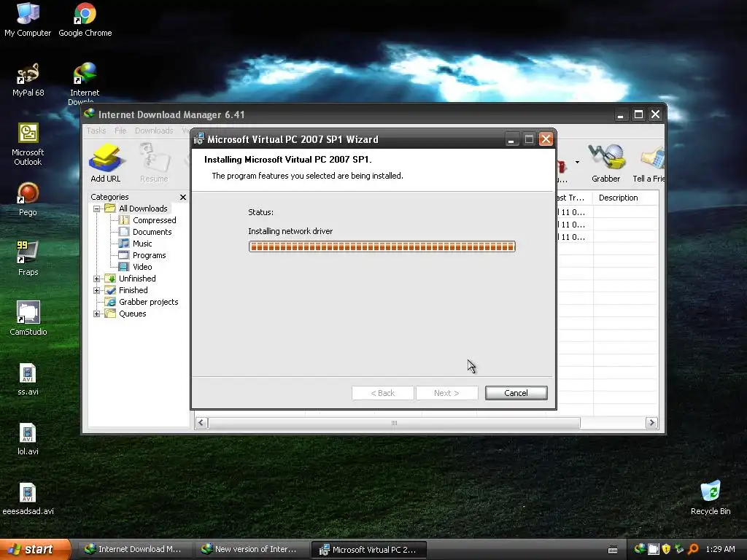Minimize the Virtual PC wizard window
The width and height of the screenshot is (747, 560).
pos(511,139)
